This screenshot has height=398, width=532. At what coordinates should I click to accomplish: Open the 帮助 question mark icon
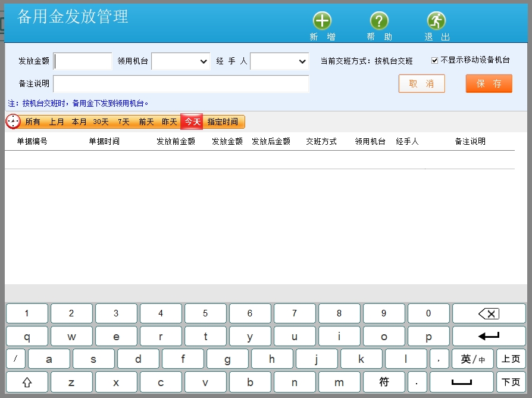[379, 21]
